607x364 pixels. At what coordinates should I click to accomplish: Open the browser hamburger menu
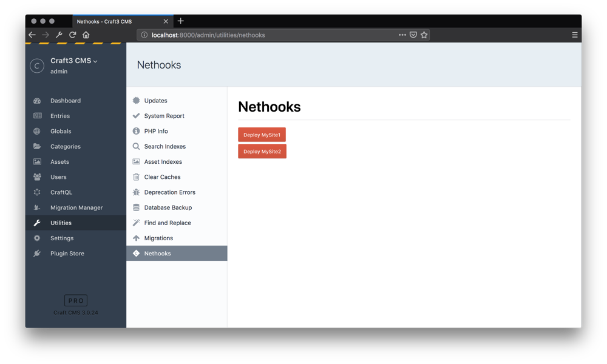(x=575, y=35)
